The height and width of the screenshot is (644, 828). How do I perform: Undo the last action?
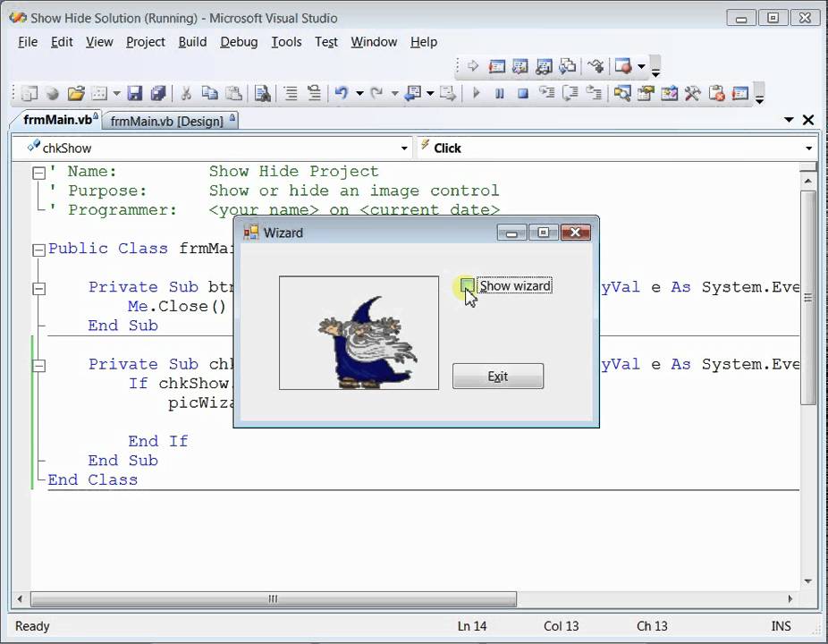coord(342,94)
